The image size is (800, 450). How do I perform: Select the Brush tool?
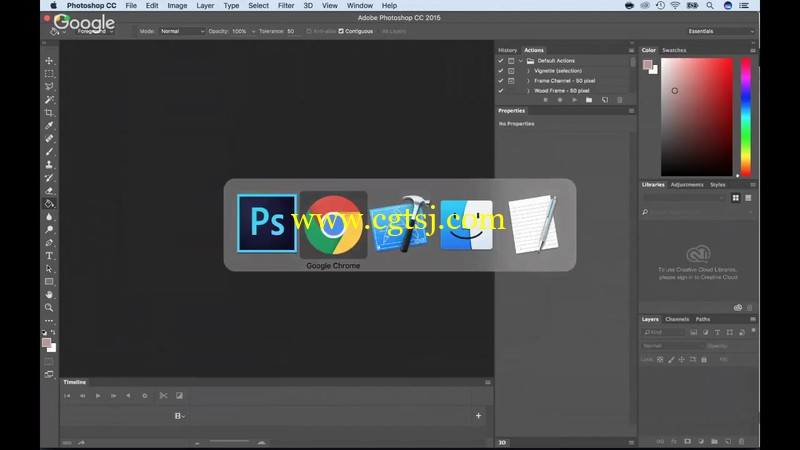49,152
